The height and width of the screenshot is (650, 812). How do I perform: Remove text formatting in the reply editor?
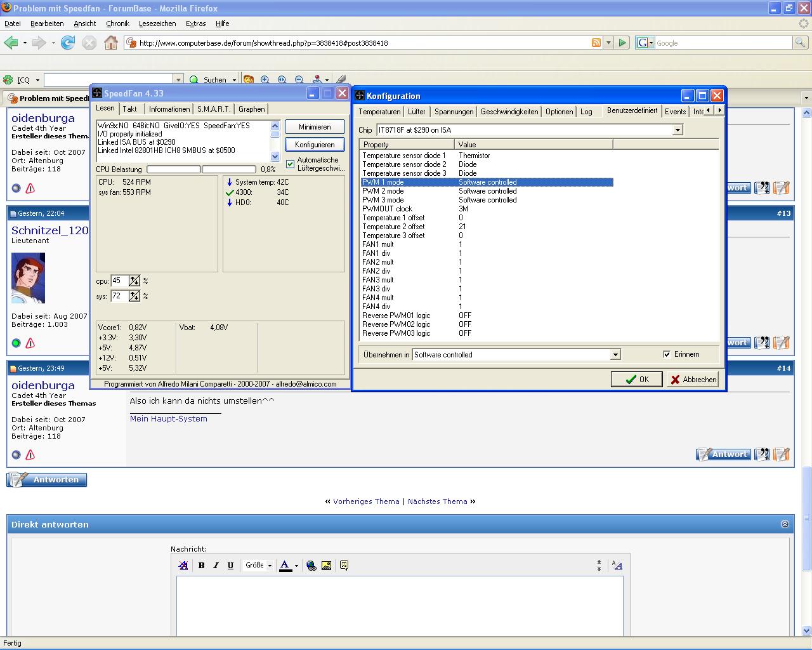coord(183,566)
